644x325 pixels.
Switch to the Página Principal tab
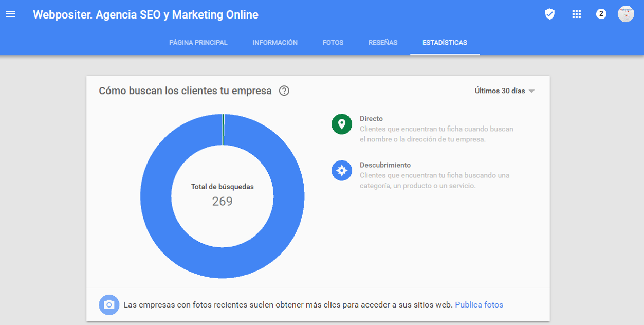click(x=198, y=43)
